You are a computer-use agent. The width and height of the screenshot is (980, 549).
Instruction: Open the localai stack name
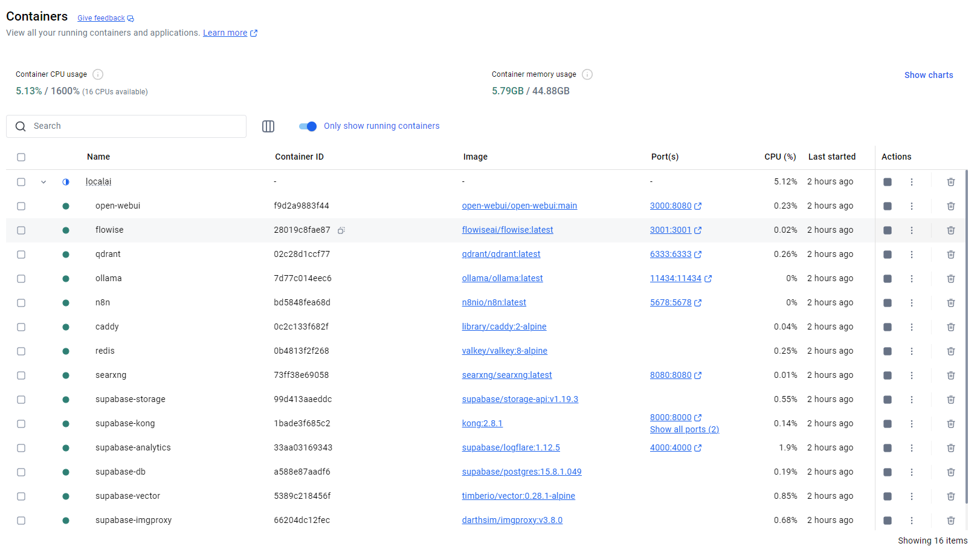(x=98, y=181)
